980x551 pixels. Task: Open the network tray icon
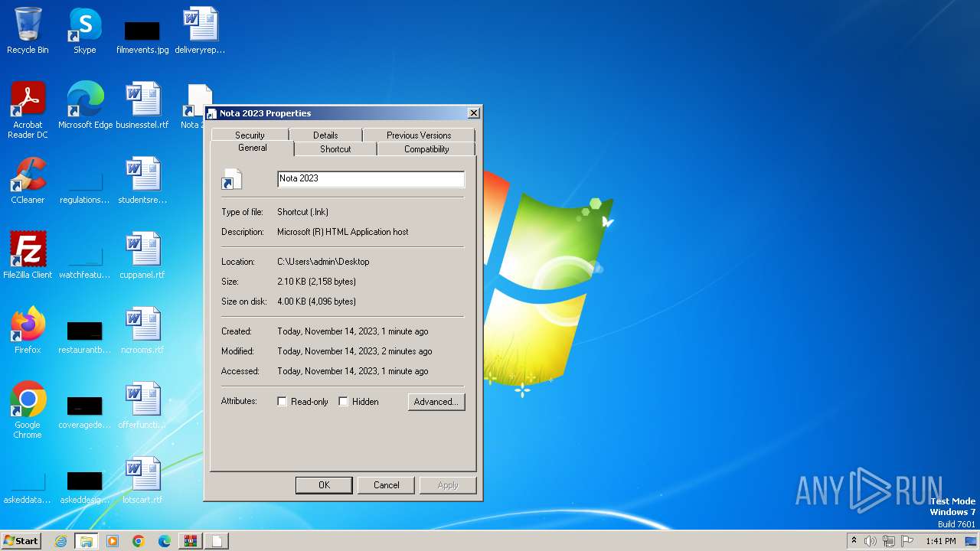[x=889, y=541]
